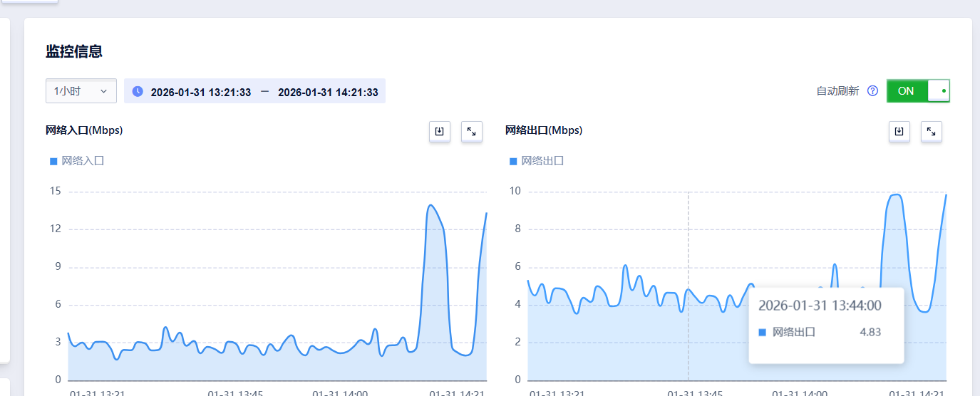Click the tooltip value 4.83
This screenshot has width=980, height=396.
pyautogui.click(x=870, y=332)
